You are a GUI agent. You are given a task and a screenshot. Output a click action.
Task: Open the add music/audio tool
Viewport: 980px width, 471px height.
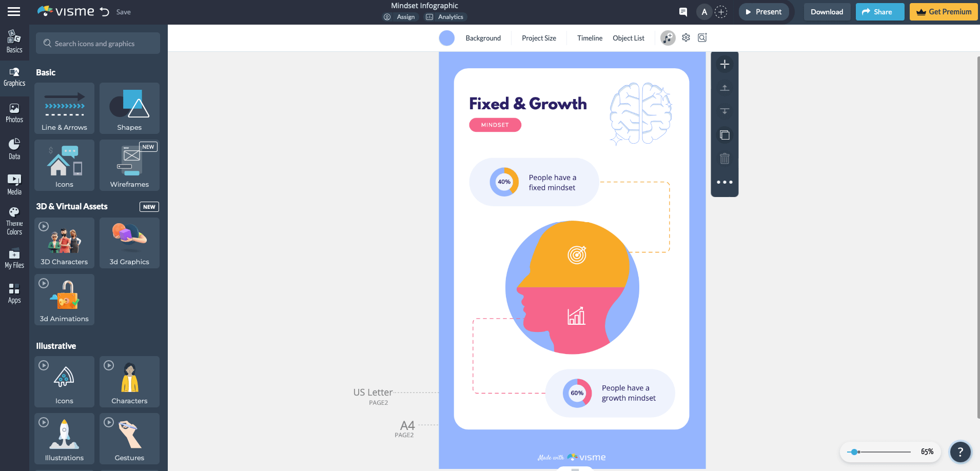pos(668,37)
